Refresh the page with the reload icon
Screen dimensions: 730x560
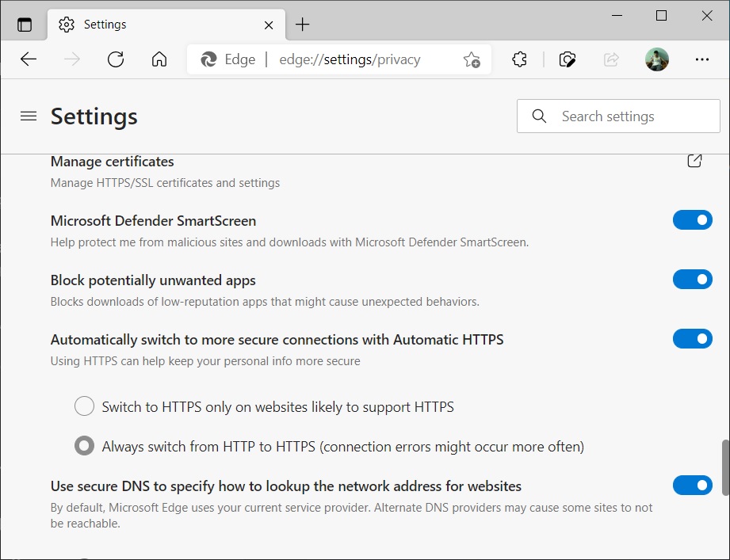point(116,59)
